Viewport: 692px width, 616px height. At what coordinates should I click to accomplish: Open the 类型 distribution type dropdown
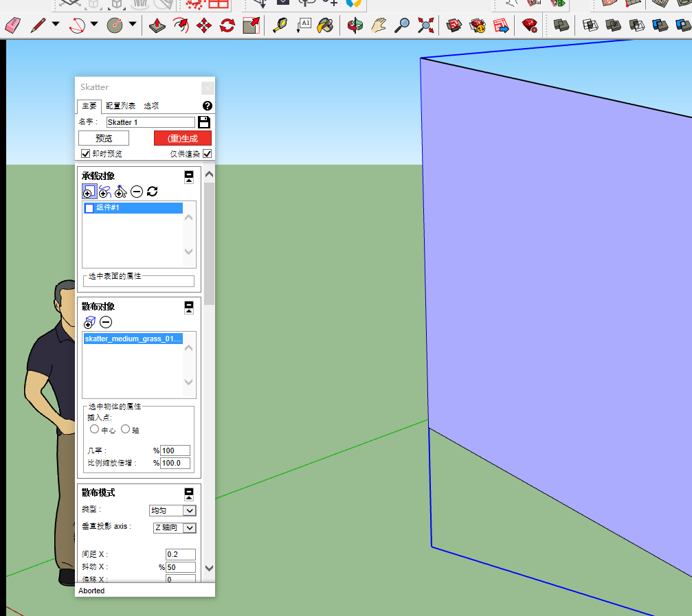(173, 510)
